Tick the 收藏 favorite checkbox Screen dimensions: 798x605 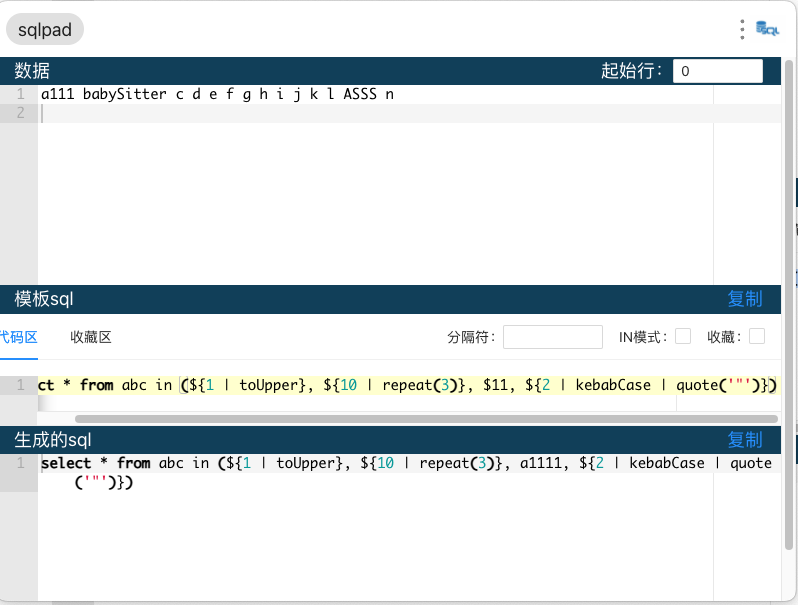coord(757,337)
